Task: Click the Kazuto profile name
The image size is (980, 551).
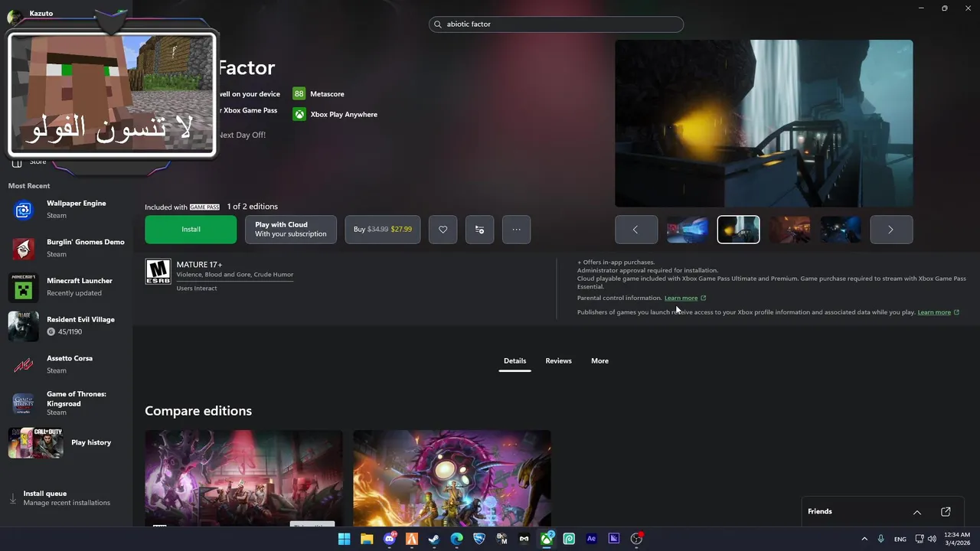Action: click(x=41, y=13)
